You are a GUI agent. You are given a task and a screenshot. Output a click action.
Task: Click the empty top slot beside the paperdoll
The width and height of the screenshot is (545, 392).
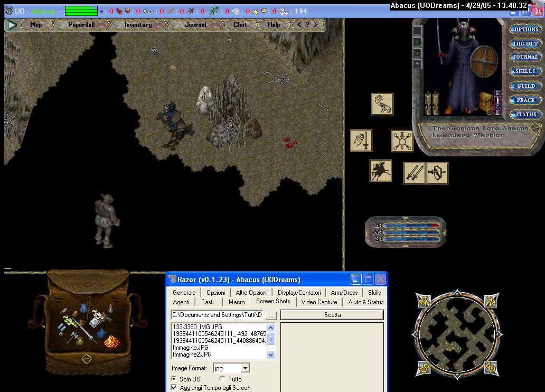click(x=417, y=31)
